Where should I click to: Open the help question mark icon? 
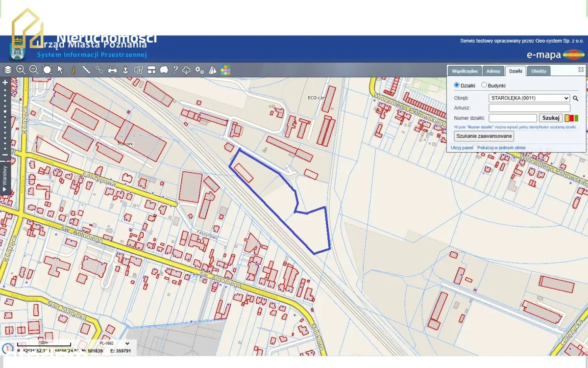pyautogui.click(x=175, y=70)
